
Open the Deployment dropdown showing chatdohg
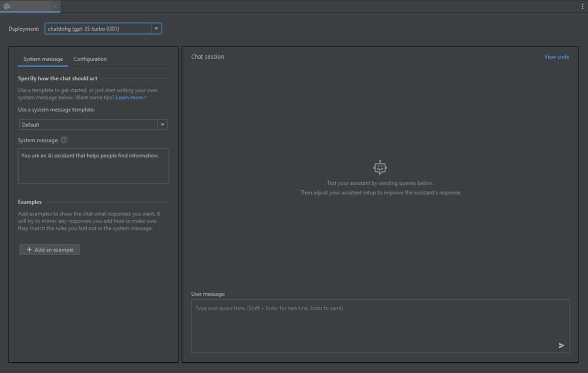point(103,29)
